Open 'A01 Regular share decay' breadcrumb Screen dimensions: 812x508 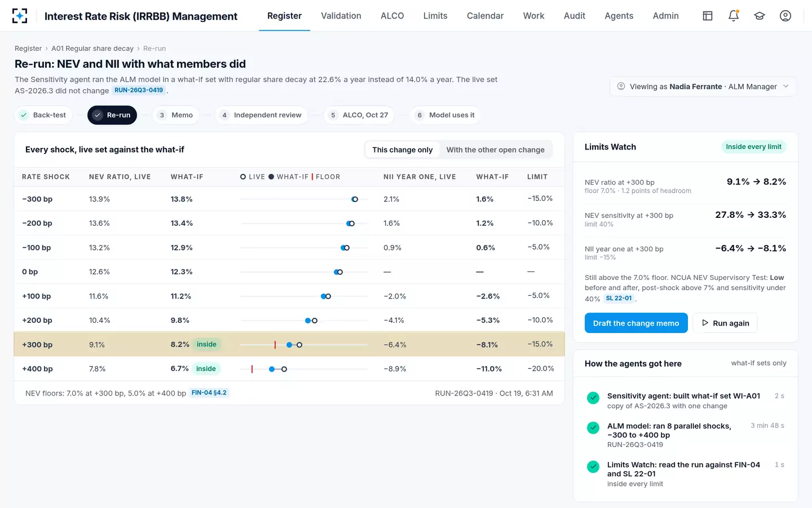(92, 49)
